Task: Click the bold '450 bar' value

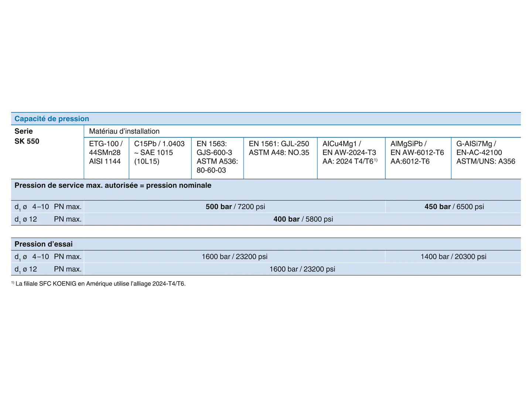Action: tap(437, 207)
